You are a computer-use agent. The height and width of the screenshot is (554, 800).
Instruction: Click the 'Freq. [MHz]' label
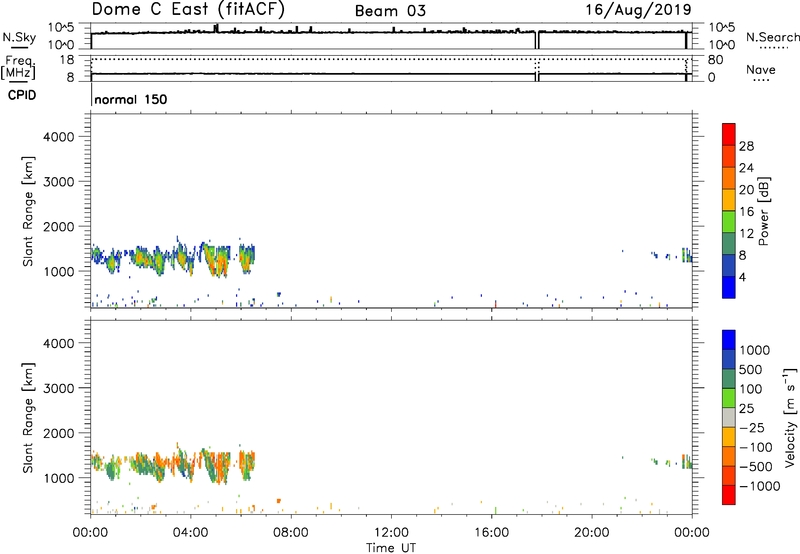coord(18,68)
